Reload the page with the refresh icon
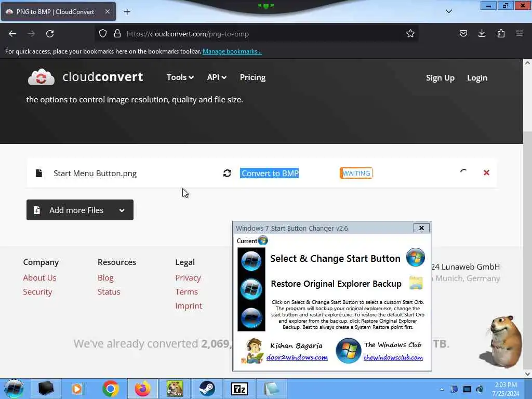The height and width of the screenshot is (399, 532). [50, 34]
